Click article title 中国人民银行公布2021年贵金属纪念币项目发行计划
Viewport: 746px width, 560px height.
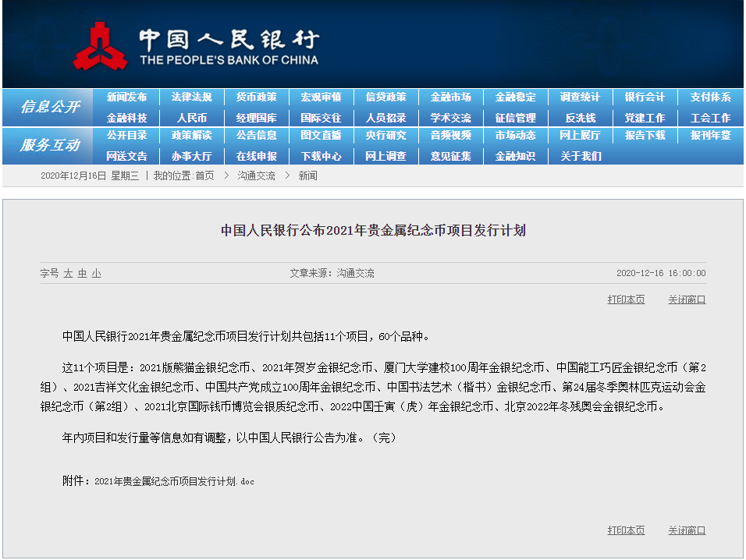coord(373,231)
